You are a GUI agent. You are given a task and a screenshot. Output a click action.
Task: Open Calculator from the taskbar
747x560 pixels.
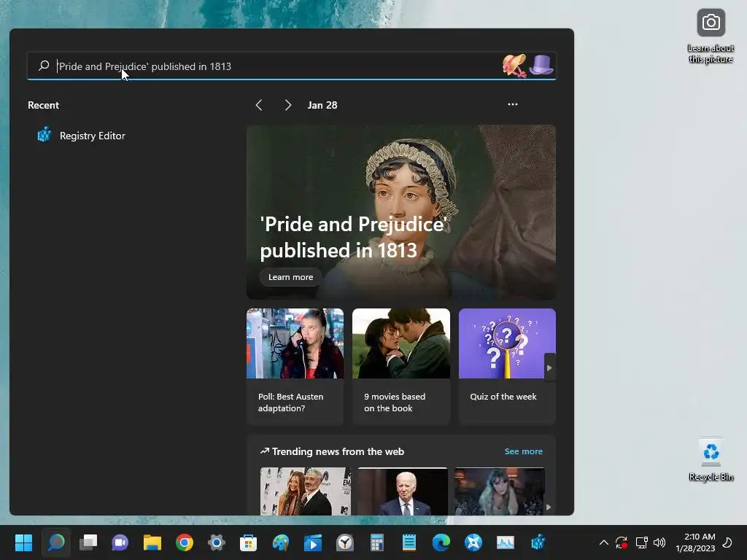[377, 542]
